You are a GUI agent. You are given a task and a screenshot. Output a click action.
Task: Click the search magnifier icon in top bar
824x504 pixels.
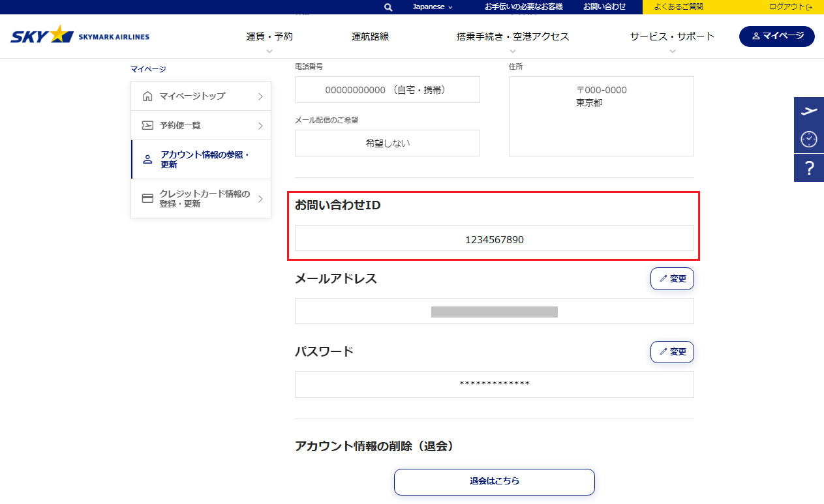[x=388, y=7]
